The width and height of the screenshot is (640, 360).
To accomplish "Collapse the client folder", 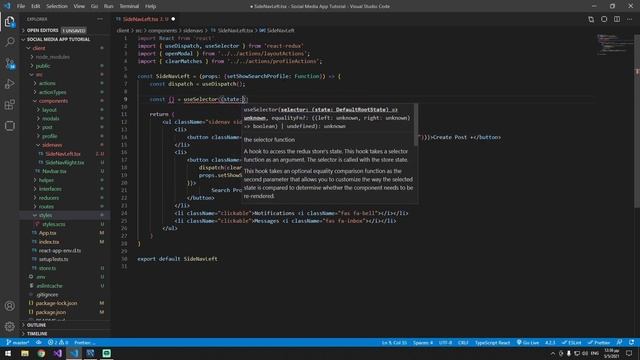I will click(x=39, y=48).
